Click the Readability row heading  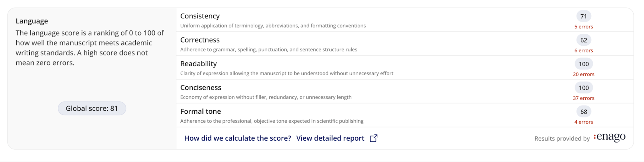tap(198, 64)
